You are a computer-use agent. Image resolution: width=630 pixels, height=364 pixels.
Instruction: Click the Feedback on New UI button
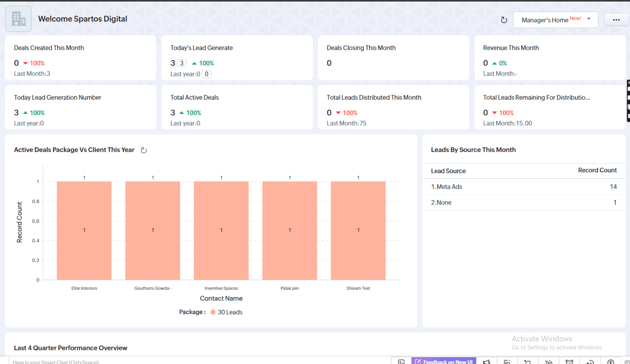[444, 361]
